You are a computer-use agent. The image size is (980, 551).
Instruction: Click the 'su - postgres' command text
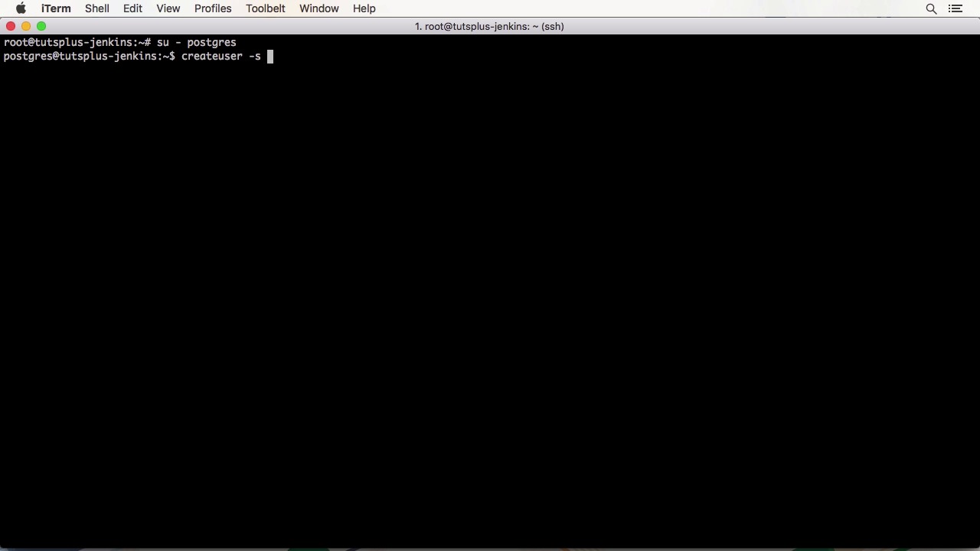(x=196, y=42)
